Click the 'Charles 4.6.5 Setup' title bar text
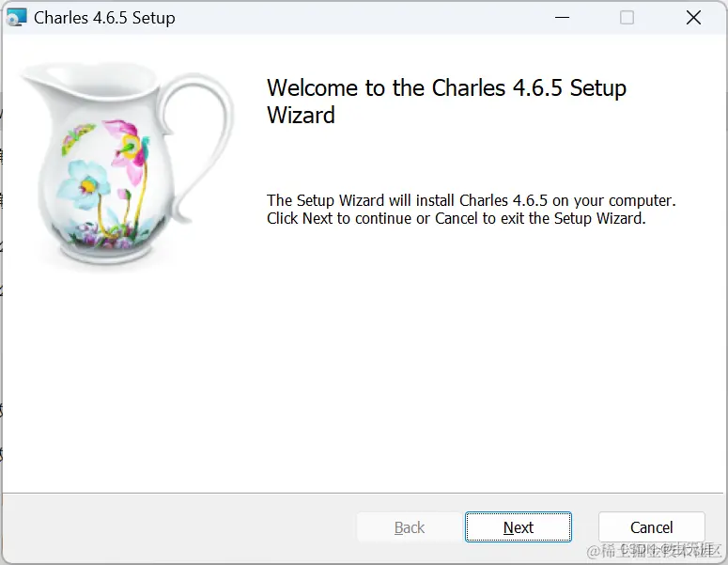 (104, 18)
